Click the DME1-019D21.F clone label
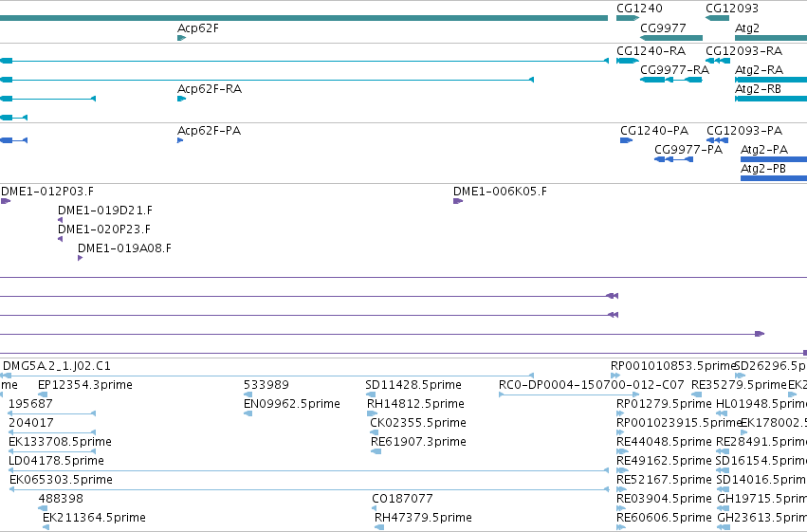This screenshot has height=532, width=807. 105,211
